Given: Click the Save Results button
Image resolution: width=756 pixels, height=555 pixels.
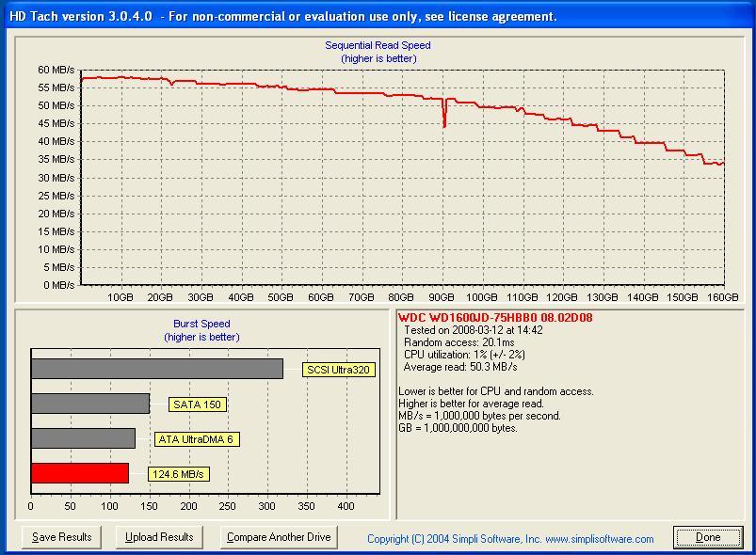Looking at the screenshot, I should [x=62, y=537].
